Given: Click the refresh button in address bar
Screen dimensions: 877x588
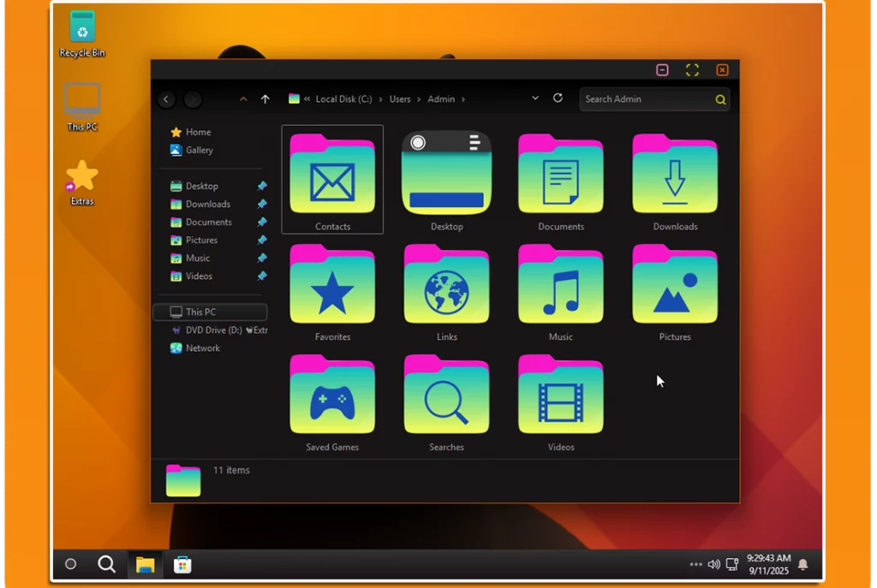Looking at the screenshot, I should point(558,98).
